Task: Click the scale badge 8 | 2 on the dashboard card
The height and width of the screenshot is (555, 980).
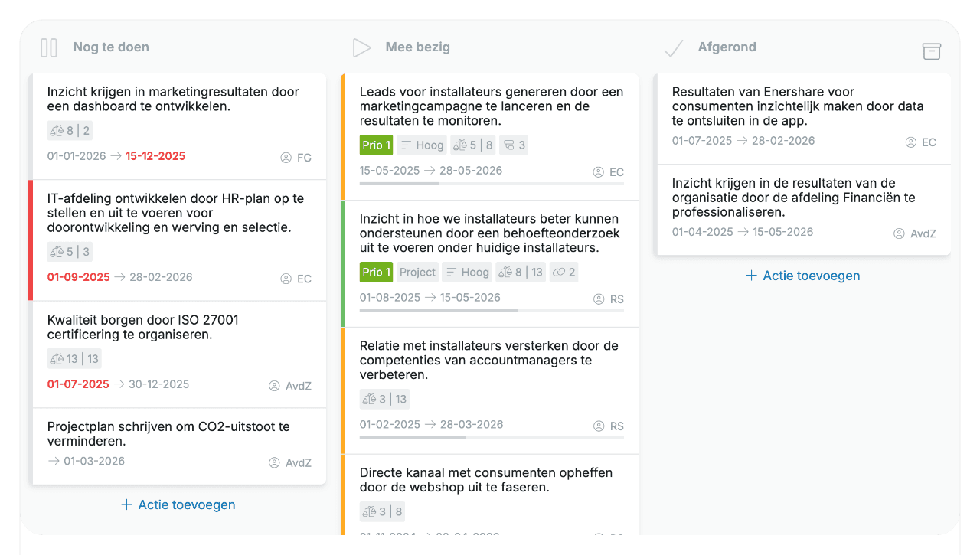Action: (x=70, y=131)
